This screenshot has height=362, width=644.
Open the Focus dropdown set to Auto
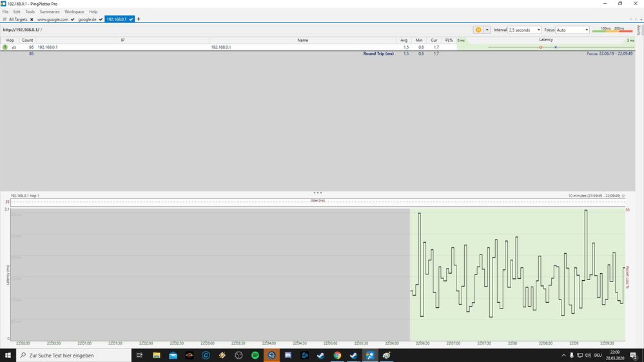point(572,30)
